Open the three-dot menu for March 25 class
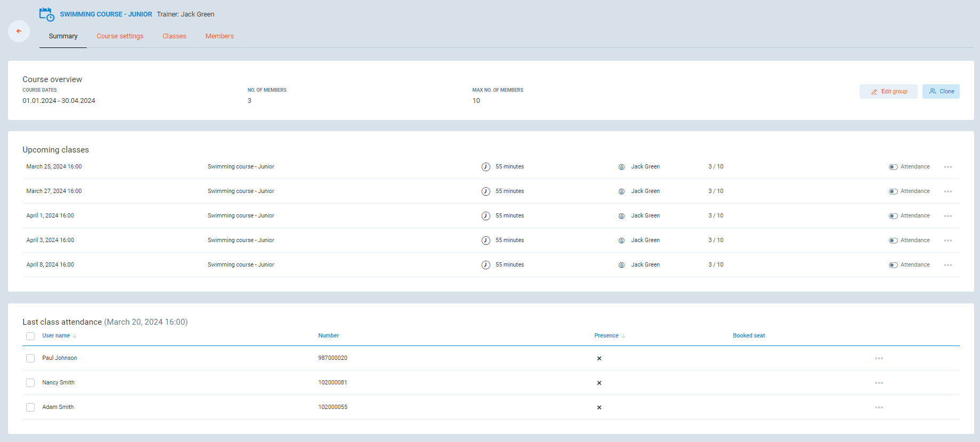Viewport: 980px width, 442px height. click(948, 167)
